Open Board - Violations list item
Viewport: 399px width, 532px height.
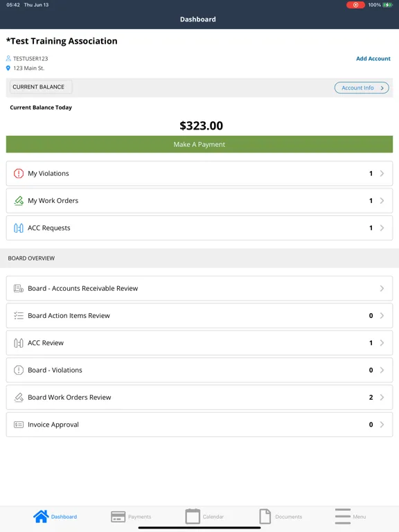199,370
